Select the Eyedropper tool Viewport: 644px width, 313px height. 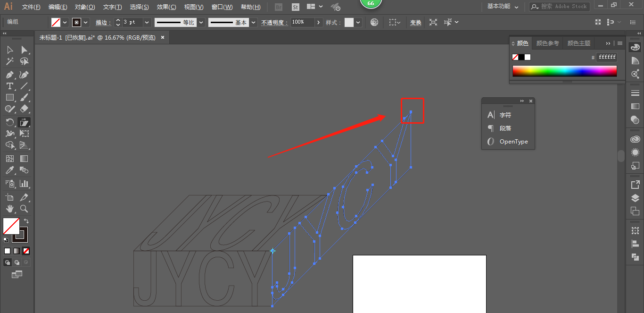[x=9, y=170]
